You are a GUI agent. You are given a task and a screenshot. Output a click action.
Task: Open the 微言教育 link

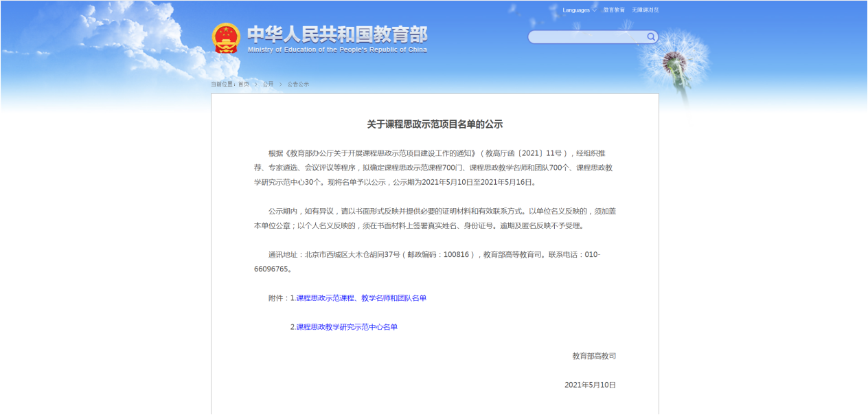point(614,10)
